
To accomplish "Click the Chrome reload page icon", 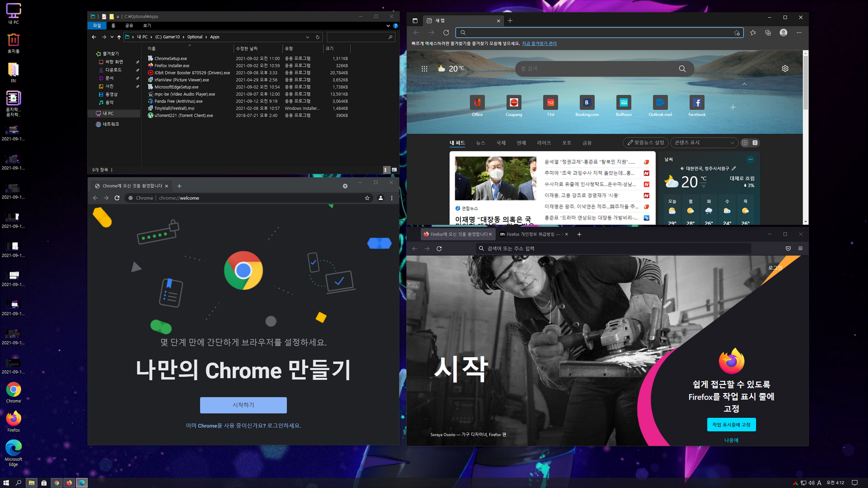I will [x=117, y=198].
